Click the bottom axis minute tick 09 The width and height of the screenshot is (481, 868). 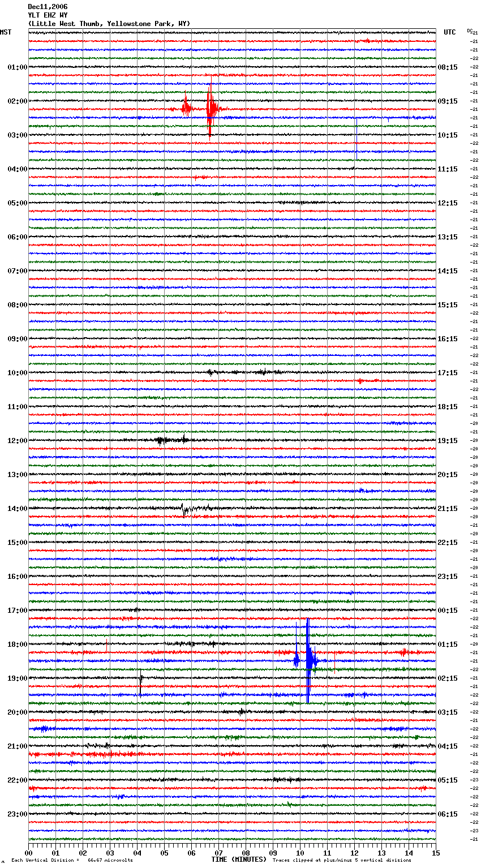coord(273,853)
